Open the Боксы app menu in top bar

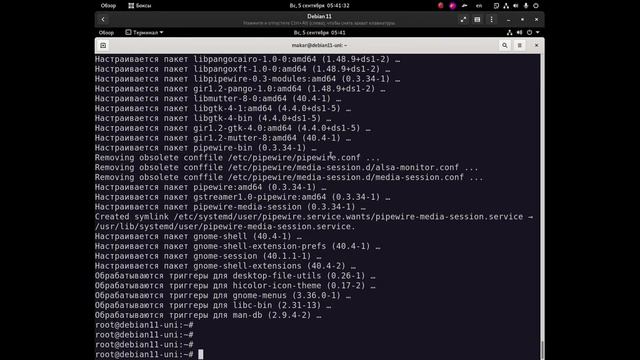coord(140,6)
